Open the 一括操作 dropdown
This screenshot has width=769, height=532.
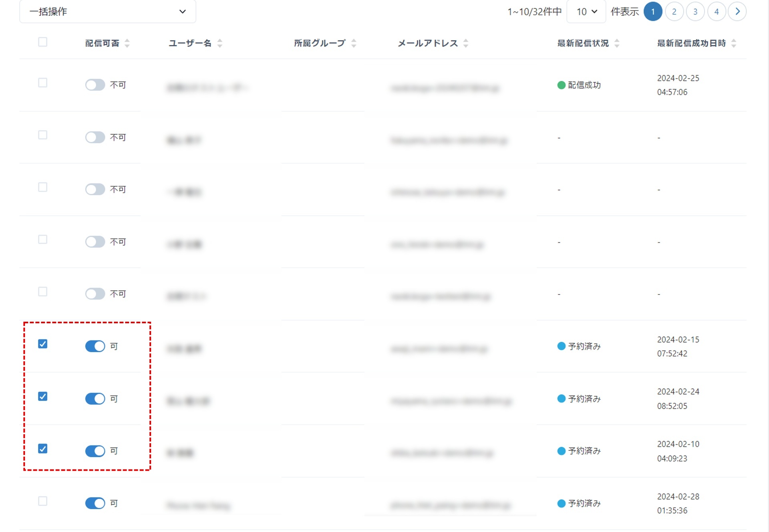[107, 12]
